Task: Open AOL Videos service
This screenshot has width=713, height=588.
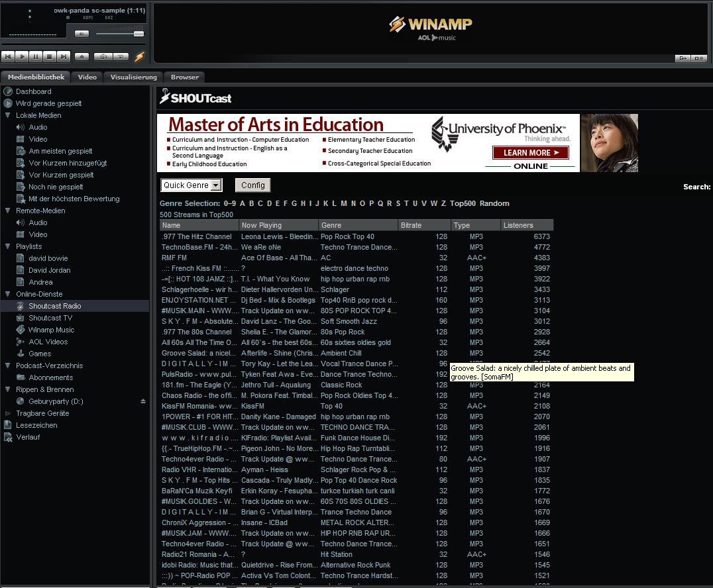Action: (48, 341)
